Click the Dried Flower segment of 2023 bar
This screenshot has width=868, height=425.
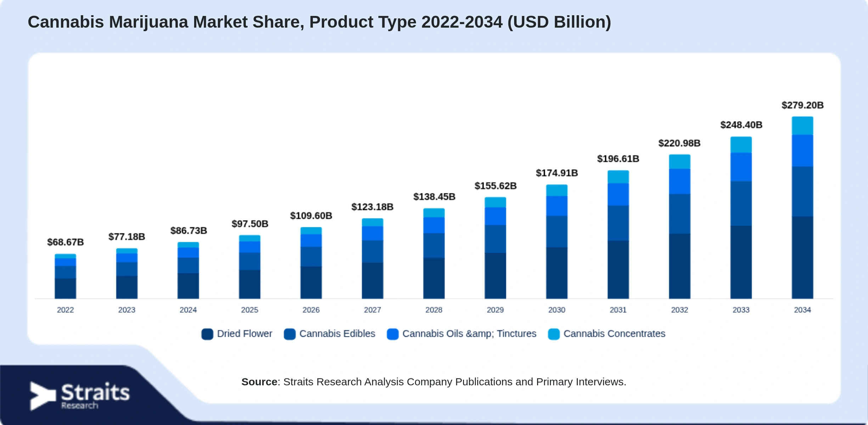(127, 287)
